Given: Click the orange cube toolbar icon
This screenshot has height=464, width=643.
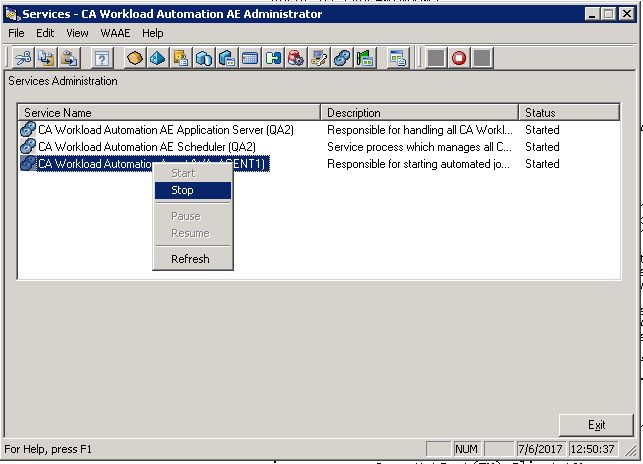Looking at the screenshot, I should [x=135, y=58].
